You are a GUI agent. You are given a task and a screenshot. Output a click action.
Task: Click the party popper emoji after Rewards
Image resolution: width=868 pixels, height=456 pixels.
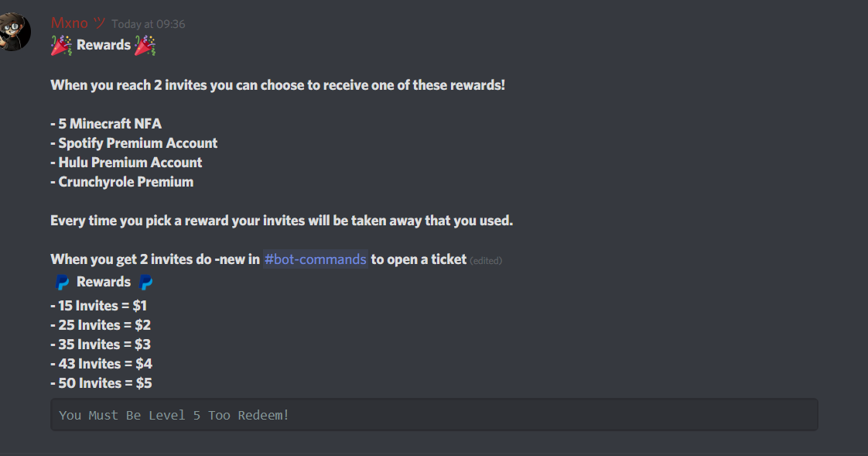click(x=145, y=46)
